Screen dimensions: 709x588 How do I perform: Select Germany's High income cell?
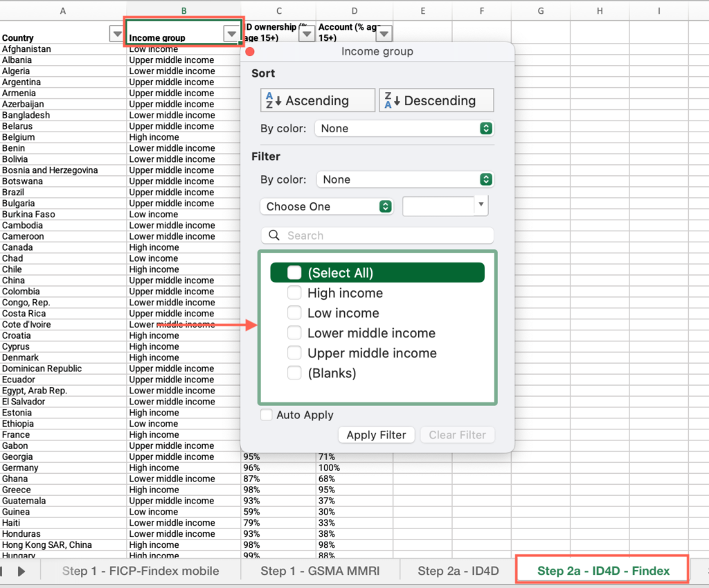183,467
